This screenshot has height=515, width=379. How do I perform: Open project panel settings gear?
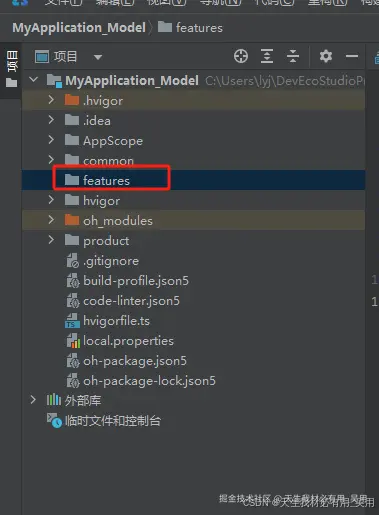tap(326, 56)
